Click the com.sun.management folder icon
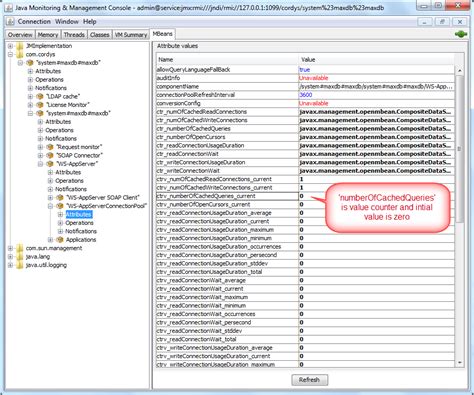 coord(20,248)
